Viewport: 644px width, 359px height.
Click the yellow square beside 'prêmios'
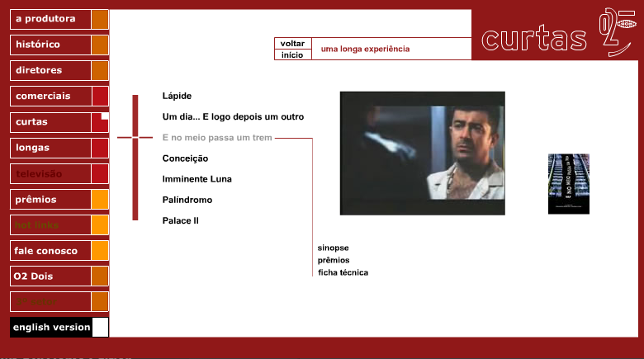coord(100,199)
